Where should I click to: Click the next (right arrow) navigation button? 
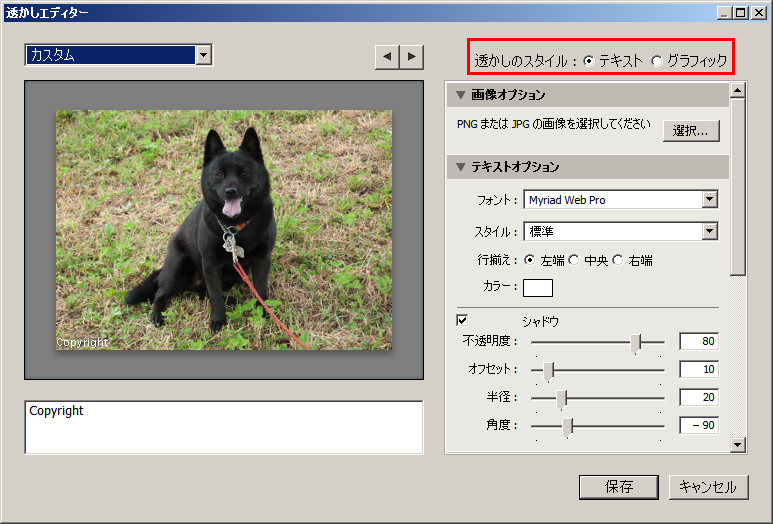pyautogui.click(x=411, y=57)
